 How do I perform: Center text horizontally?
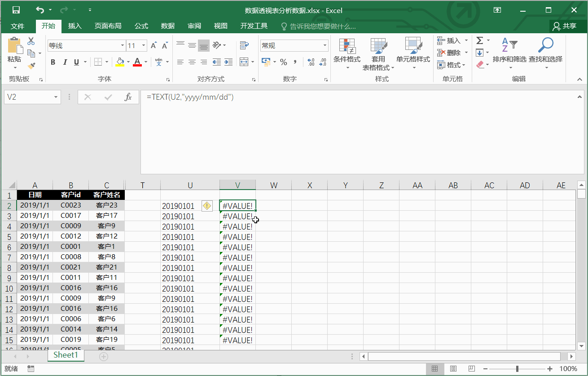click(x=192, y=62)
